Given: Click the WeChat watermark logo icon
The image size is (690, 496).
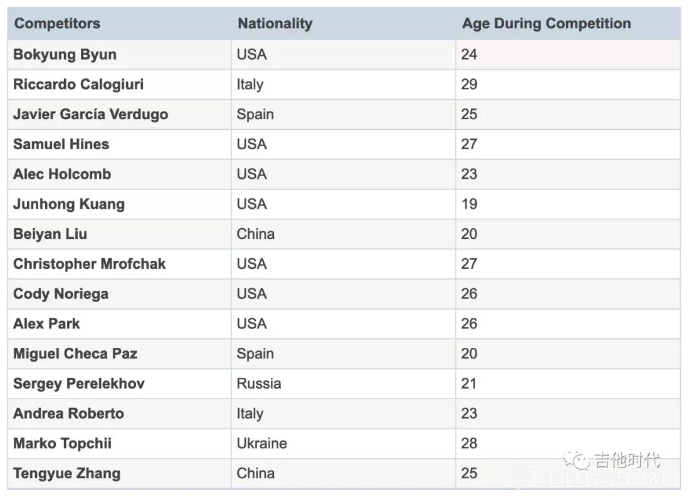Looking at the screenshot, I should tap(576, 460).
